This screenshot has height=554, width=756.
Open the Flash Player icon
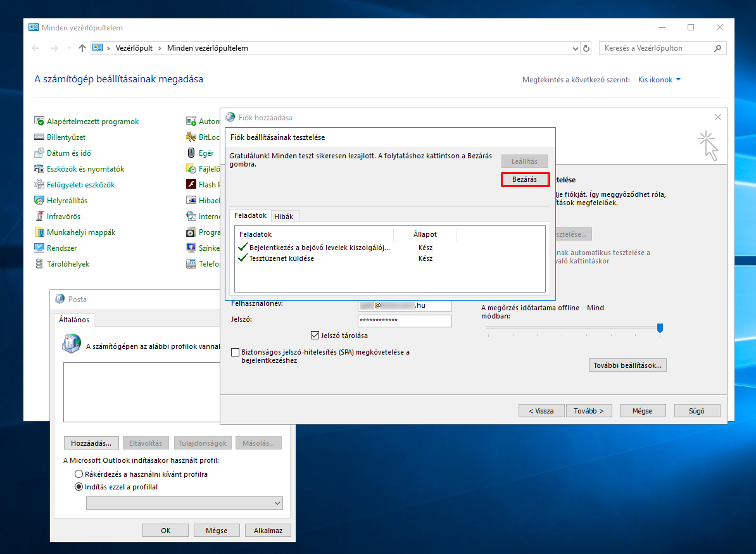click(191, 185)
